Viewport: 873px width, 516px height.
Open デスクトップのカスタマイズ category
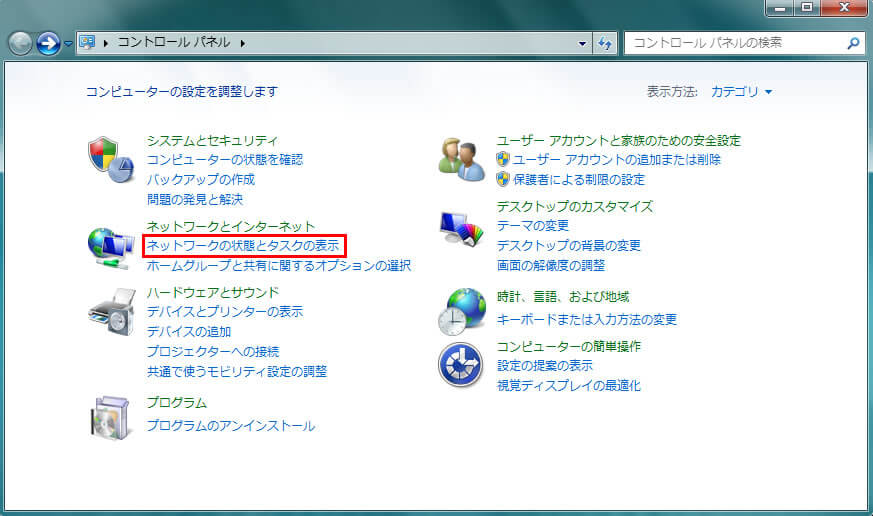pyautogui.click(x=575, y=207)
